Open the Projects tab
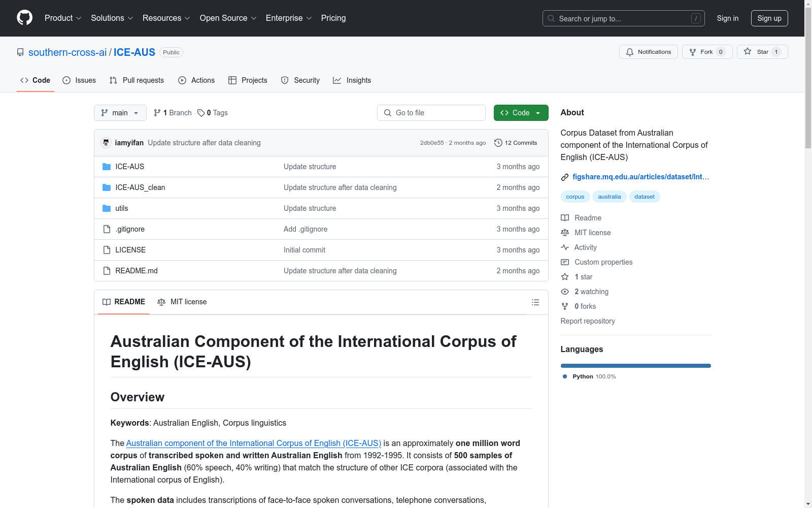This screenshot has height=508, width=812. click(248, 80)
